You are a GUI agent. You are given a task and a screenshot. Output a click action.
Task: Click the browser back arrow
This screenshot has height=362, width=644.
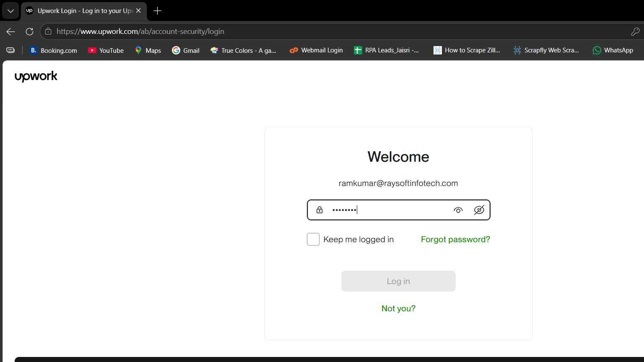(x=11, y=31)
